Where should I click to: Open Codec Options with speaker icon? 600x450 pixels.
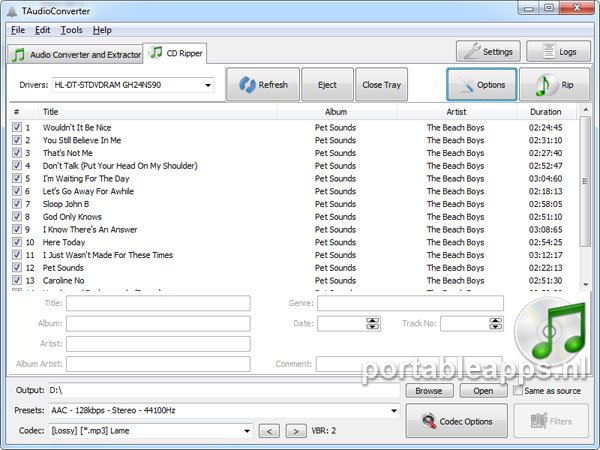456,421
